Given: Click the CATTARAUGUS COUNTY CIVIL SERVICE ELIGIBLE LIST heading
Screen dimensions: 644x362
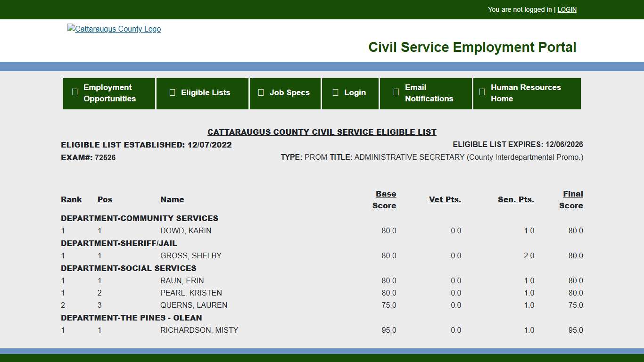Looking at the screenshot, I should tap(322, 132).
